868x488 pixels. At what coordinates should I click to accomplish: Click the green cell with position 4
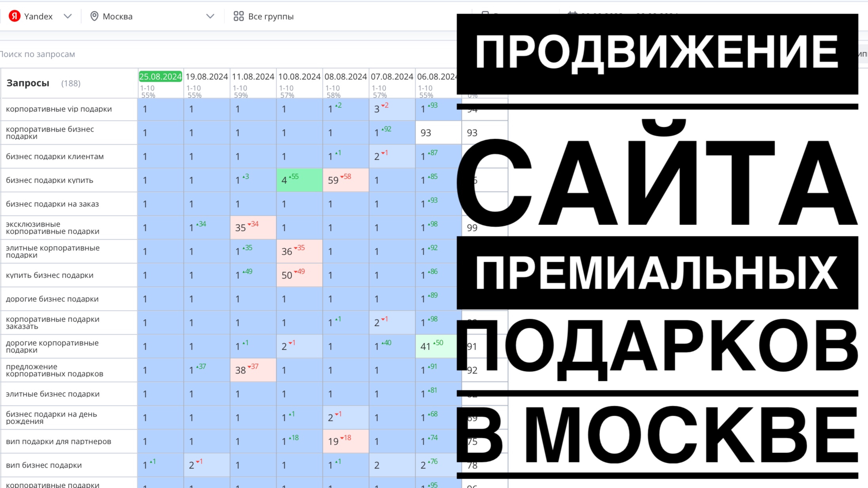coord(299,180)
